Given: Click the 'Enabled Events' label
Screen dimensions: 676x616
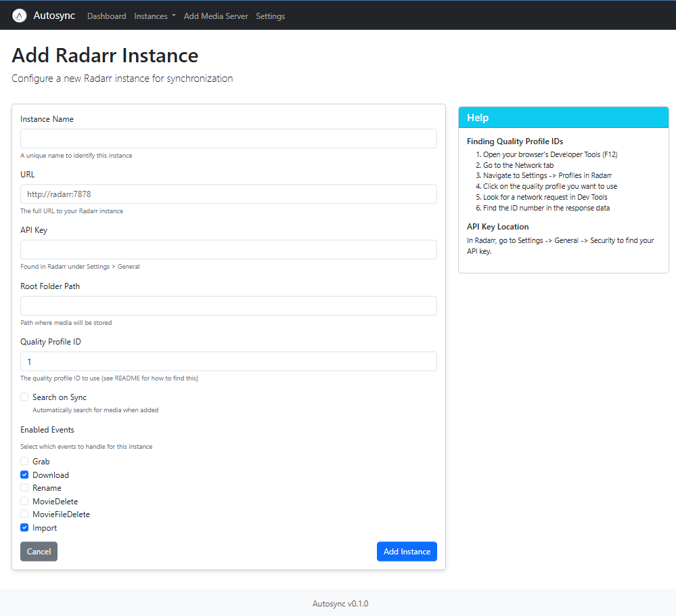Looking at the screenshot, I should click(47, 430).
